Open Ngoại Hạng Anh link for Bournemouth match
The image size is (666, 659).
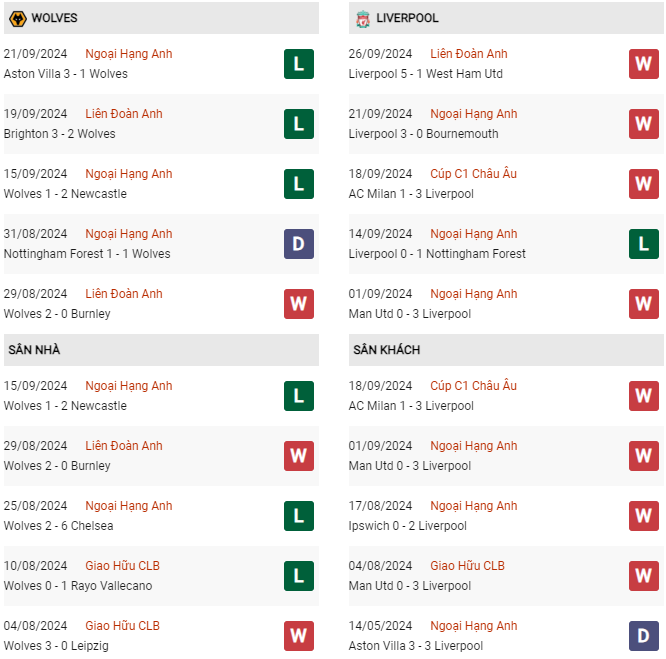pos(474,114)
